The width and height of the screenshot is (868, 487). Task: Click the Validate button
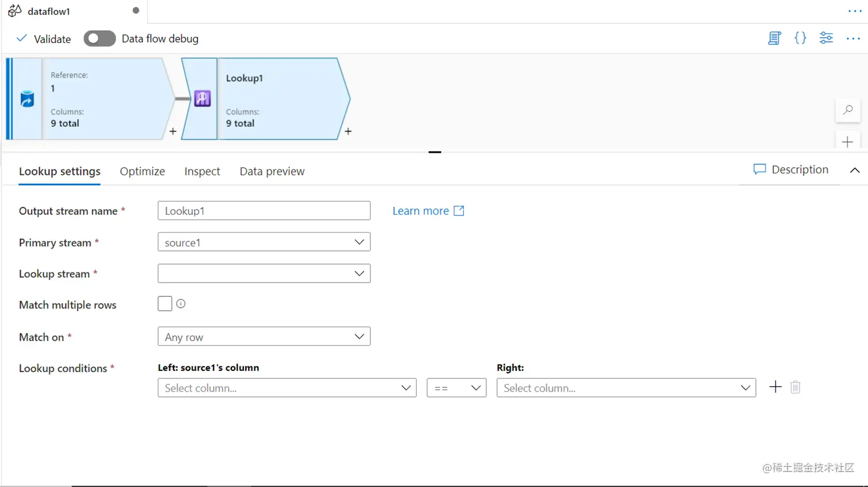pos(44,38)
